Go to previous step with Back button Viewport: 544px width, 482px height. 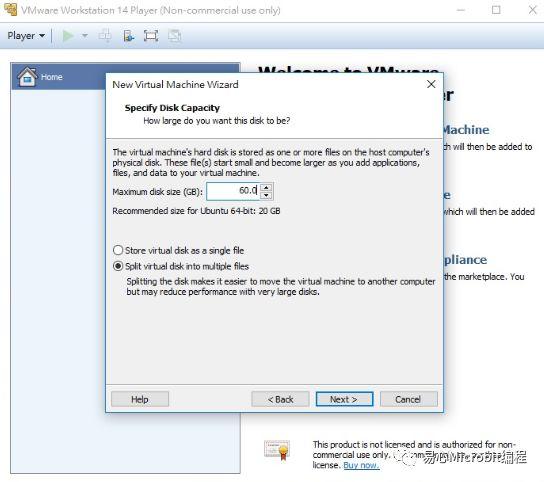280,399
